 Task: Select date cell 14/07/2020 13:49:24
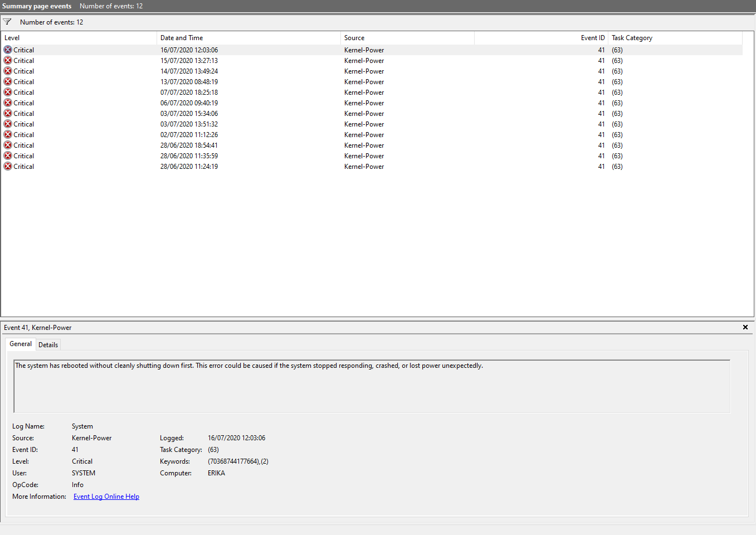[189, 71]
